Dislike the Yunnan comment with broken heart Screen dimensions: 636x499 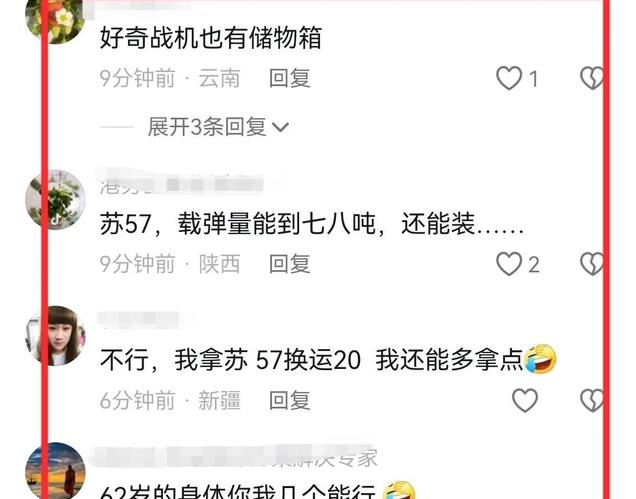point(592,78)
